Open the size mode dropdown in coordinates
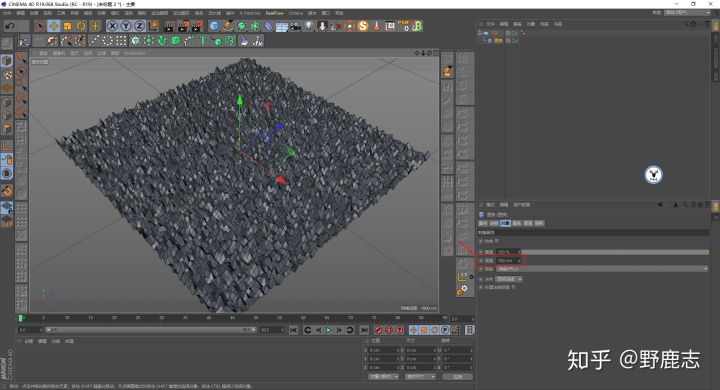This screenshot has width=720, height=390. point(420,377)
